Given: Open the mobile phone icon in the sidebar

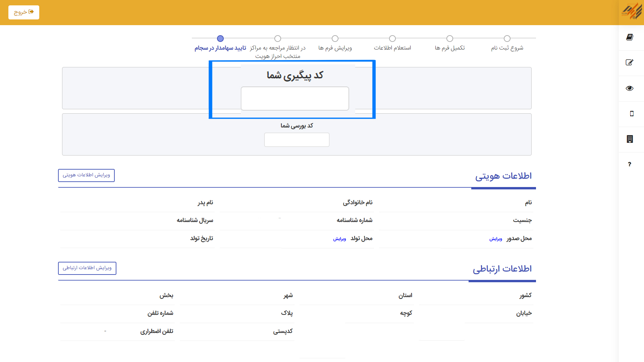Looking at the screenshot, I should 632,114.
